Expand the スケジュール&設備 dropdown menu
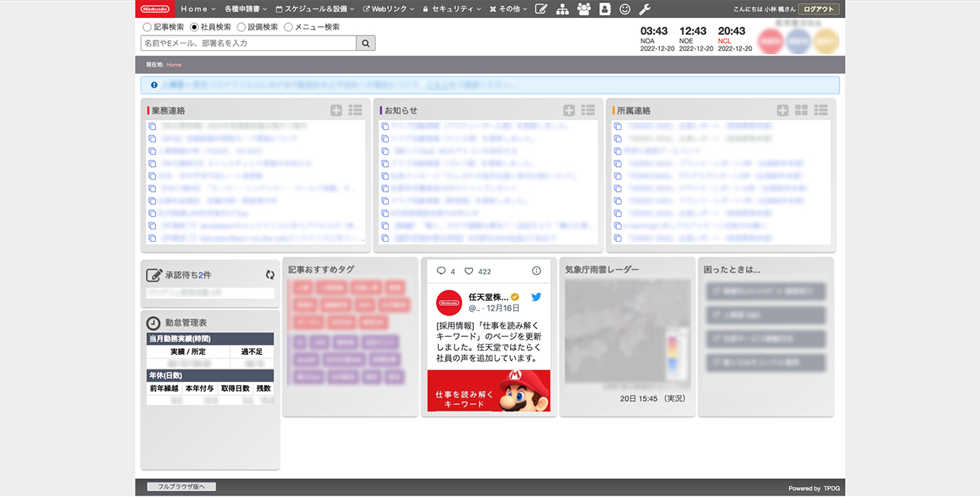980x497 pixels. (x=315, y=9)
